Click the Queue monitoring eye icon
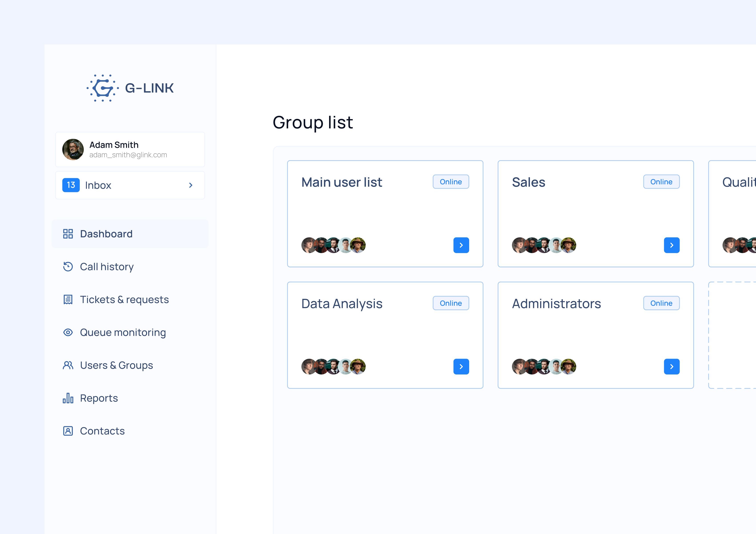The image size is (756, 534). [68, 332]
